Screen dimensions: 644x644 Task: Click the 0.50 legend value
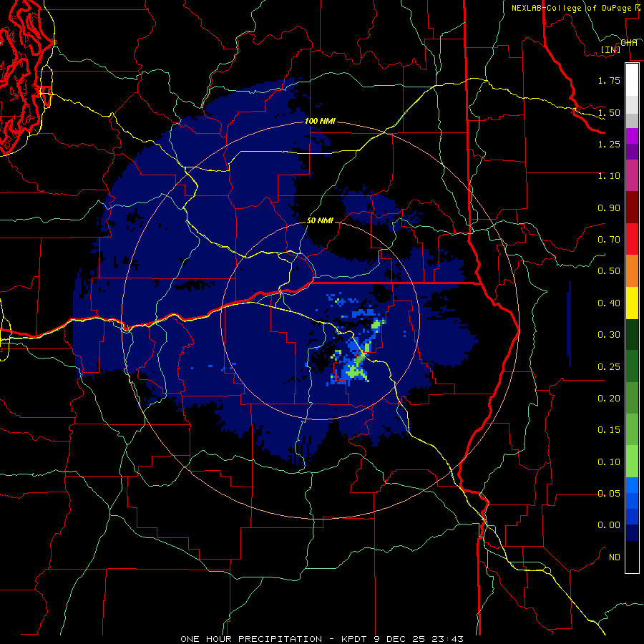pos(609,271)
